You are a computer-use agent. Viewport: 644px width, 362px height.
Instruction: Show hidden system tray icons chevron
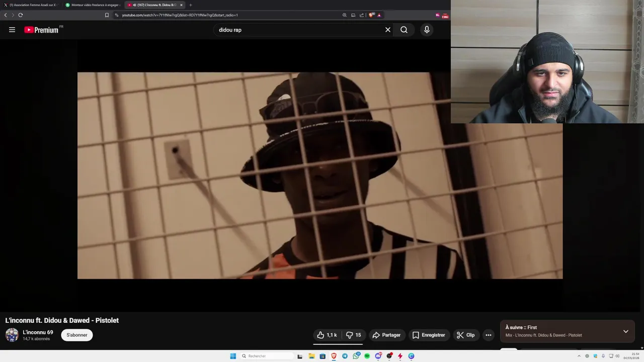click(579, 356)
